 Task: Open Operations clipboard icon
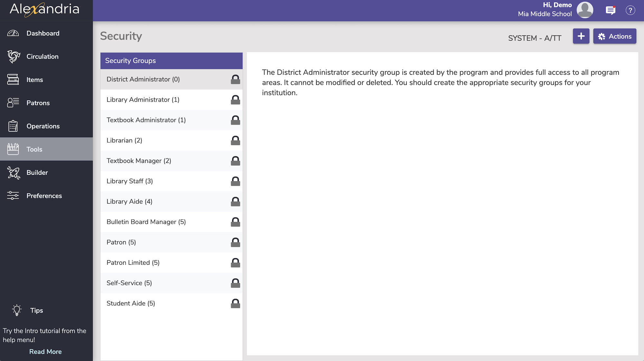(13, 126)
